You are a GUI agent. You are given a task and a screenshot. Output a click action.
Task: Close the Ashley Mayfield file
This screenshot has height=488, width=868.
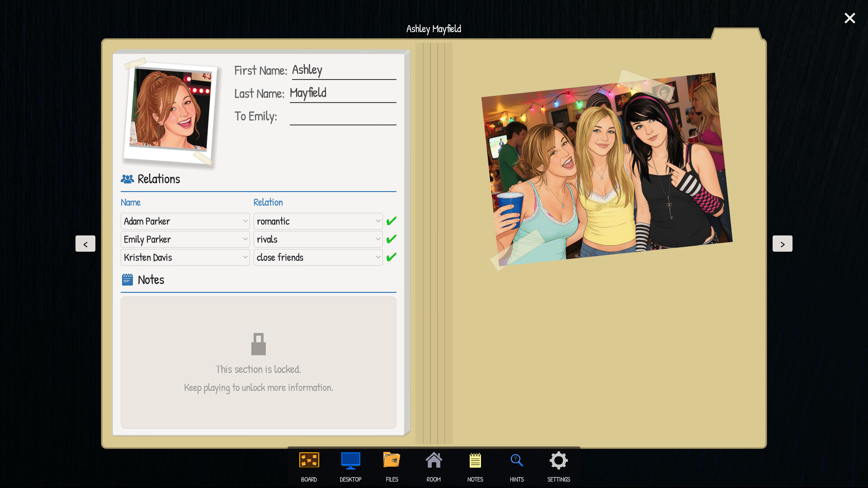[849, 18]
